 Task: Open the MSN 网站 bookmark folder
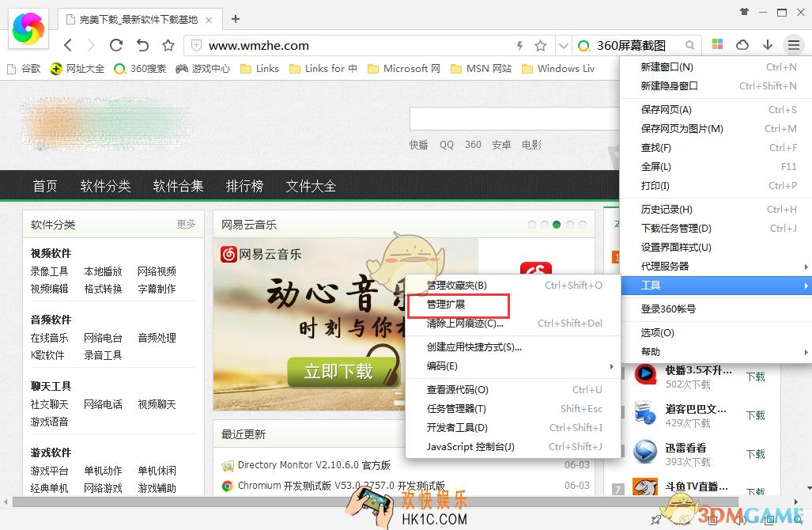[x=481, y=68]
